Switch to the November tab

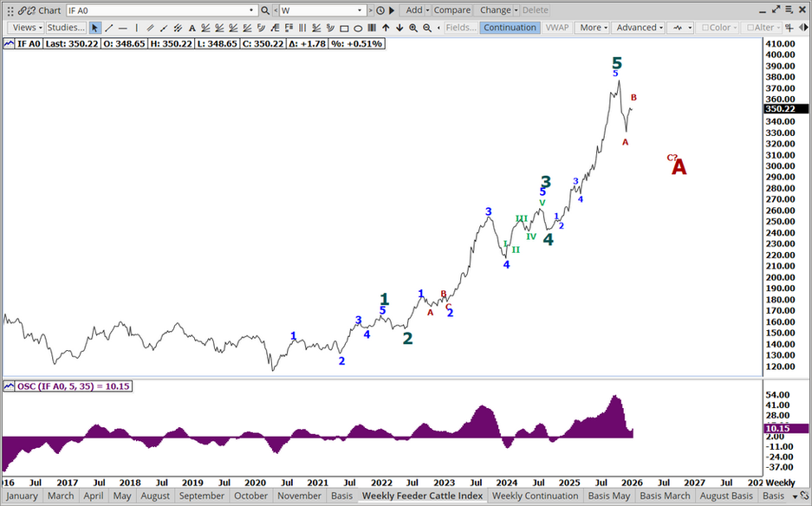299,496
